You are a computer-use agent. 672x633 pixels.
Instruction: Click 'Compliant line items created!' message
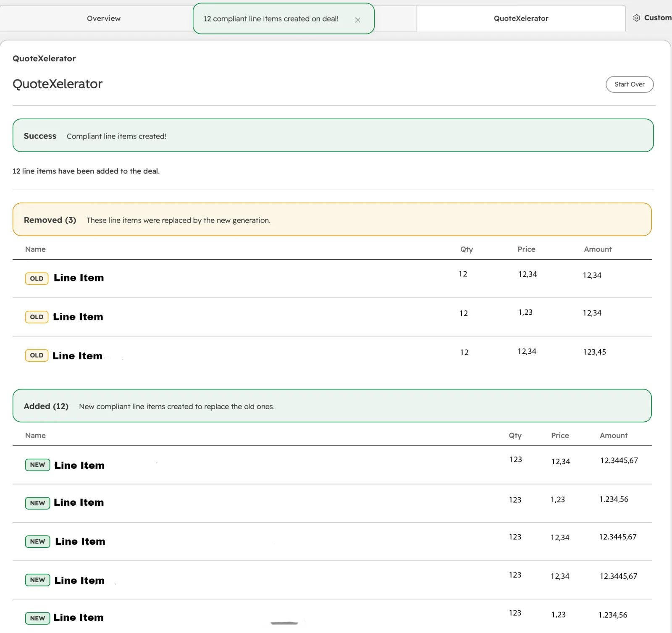[x=116, y=137]
